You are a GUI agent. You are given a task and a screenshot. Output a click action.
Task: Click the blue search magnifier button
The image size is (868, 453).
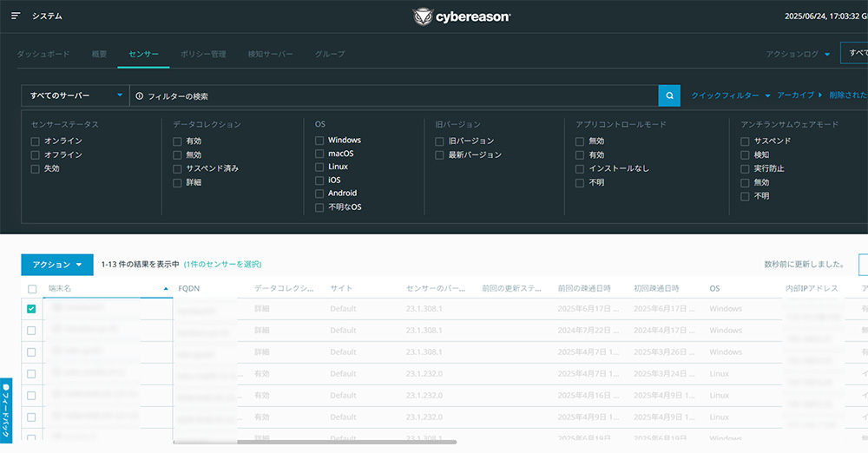click(x=669, y=95)
